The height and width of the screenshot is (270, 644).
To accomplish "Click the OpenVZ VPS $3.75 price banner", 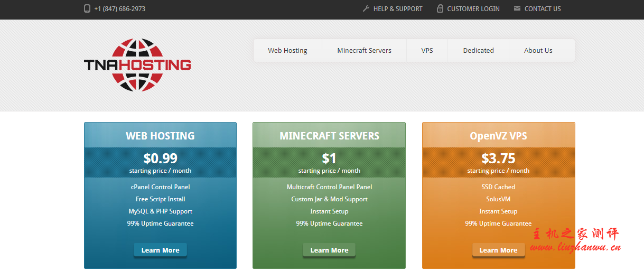I will (498, 162).
